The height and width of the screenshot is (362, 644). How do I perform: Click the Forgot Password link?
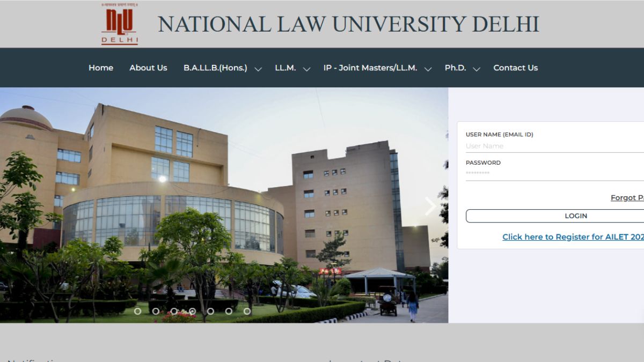coord(627,197)
